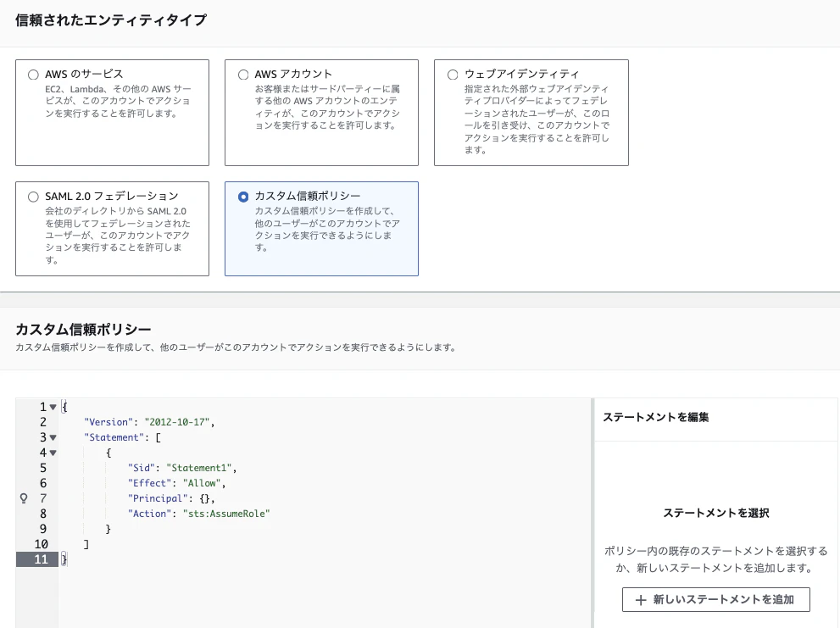Click the "Action" key on line 8

coord(149,514)
